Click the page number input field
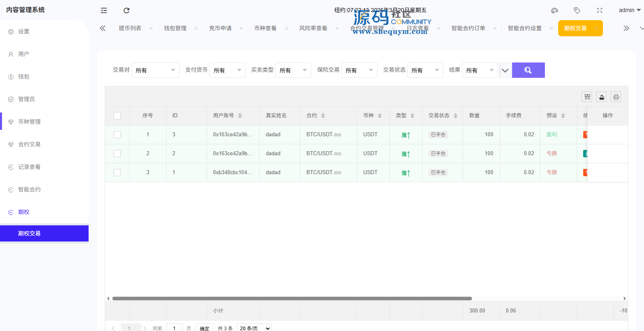The height and width of the screenshot is (331, 644). point(174,328)
